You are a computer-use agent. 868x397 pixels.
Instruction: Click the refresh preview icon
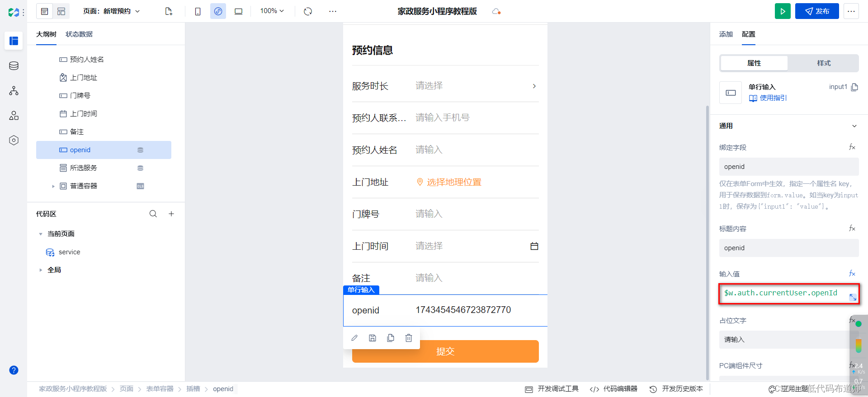pos(308,11)
